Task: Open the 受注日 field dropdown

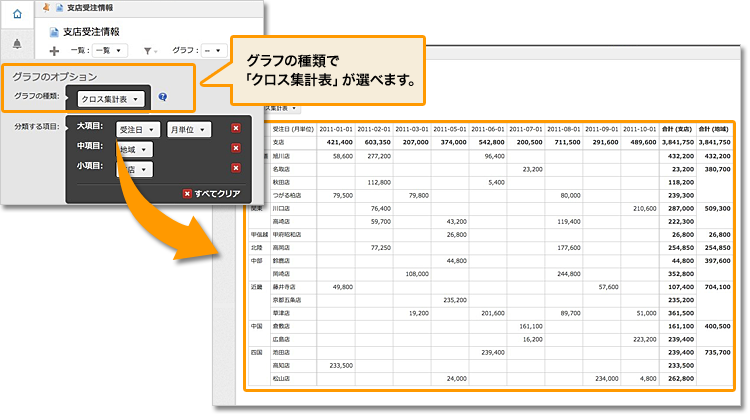Action: [x=137, y=129]
